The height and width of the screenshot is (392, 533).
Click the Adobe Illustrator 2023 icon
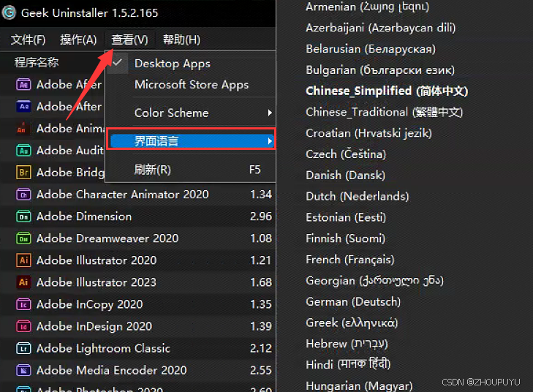point(23,282)
